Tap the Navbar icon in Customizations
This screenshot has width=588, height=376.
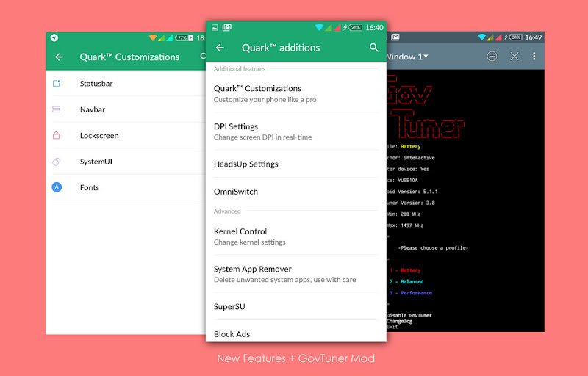57,109
